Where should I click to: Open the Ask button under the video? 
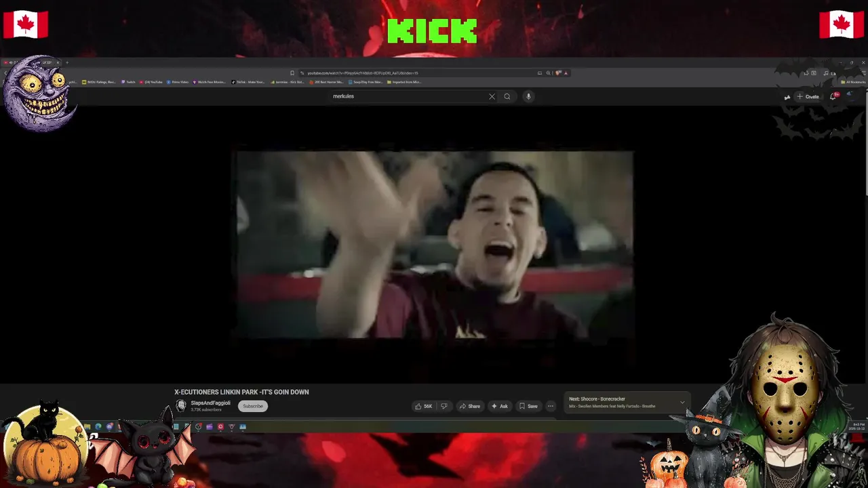coord(500,406)
